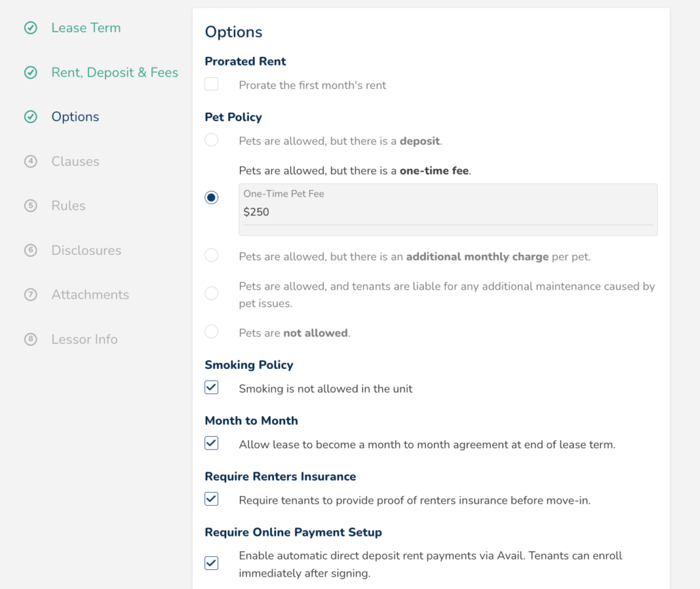This screenshot has width=700, height=589.
Task: Select the completed Options step icon
Action: click(x=31, y=117)
